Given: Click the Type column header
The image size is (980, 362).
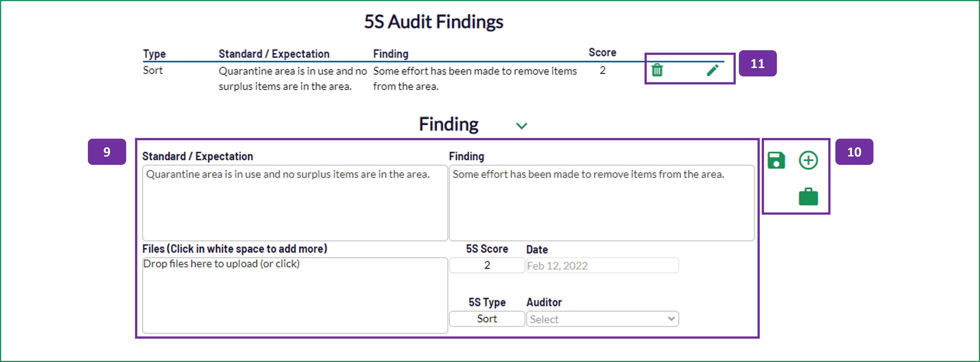Looking at the screenshot, I should click(154, 54).
